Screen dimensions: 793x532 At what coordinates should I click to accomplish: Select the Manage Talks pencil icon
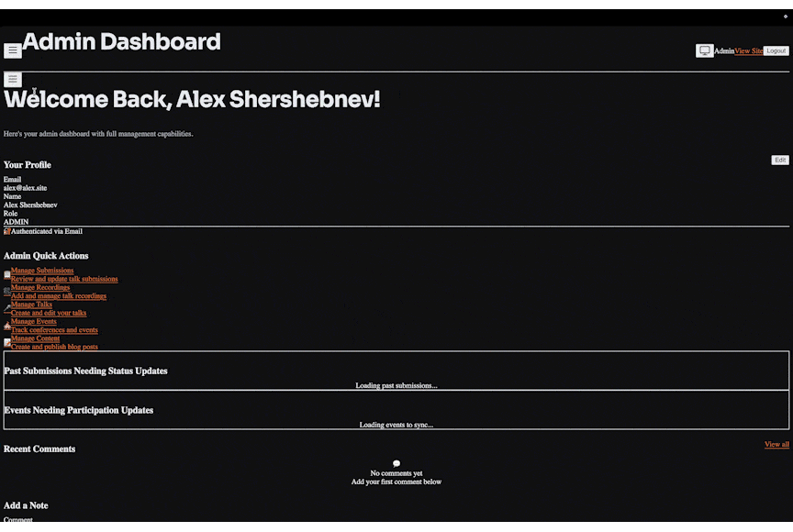click(x=6, y=307)
